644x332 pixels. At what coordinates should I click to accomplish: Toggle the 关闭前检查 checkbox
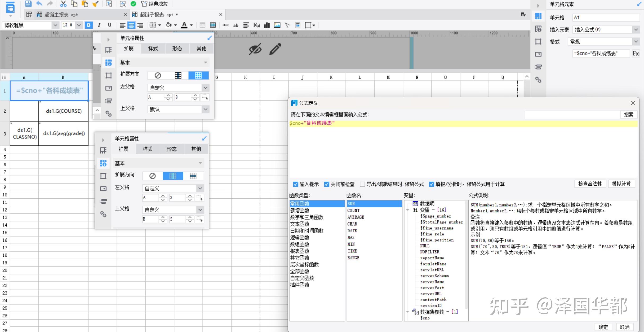click(327, 184)
